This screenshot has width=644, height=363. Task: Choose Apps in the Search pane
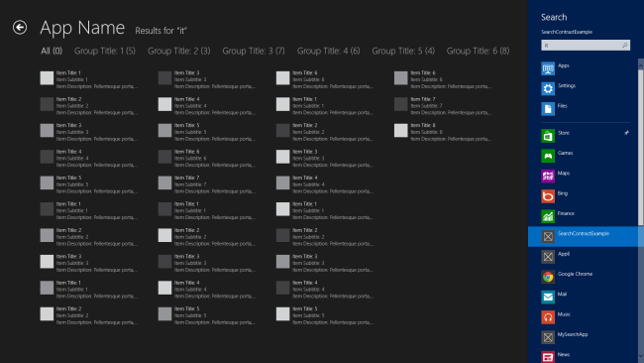(x=586, y=68)
